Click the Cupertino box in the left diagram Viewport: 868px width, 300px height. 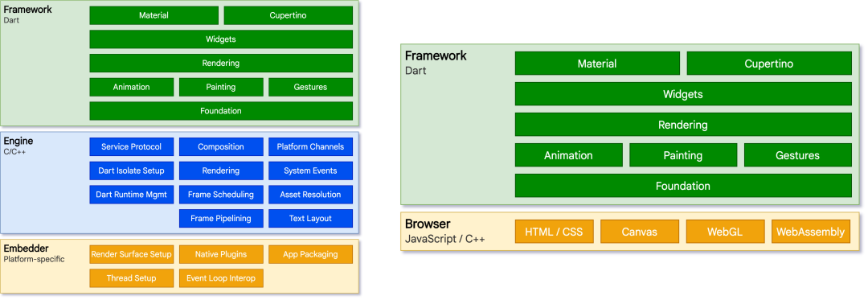pos(288,15)
